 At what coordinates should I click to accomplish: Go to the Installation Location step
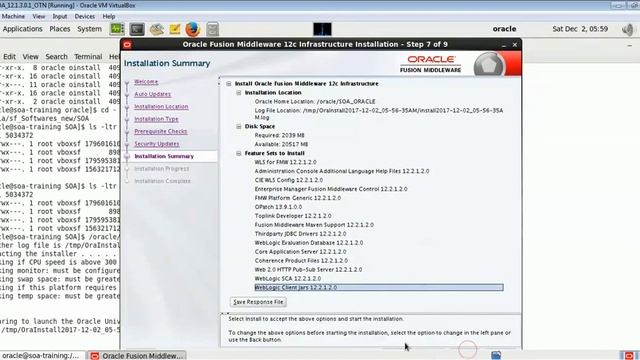[161, 107]
